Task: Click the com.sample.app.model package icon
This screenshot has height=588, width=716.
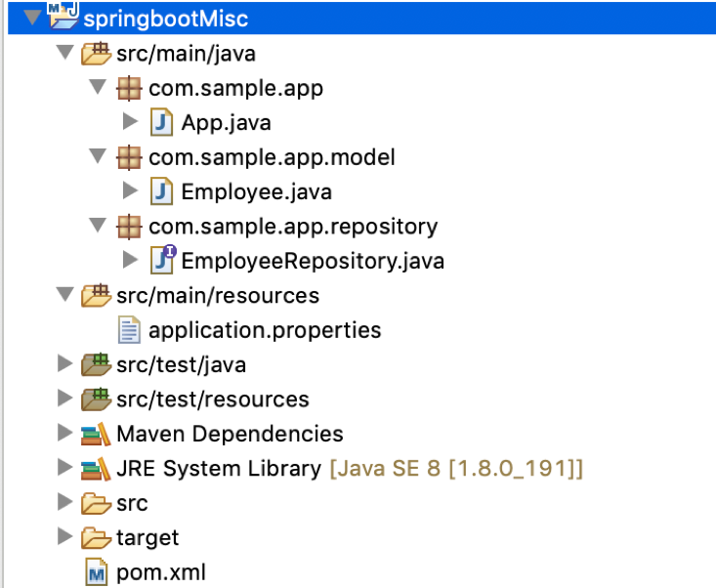Action: tap(129, 157)
